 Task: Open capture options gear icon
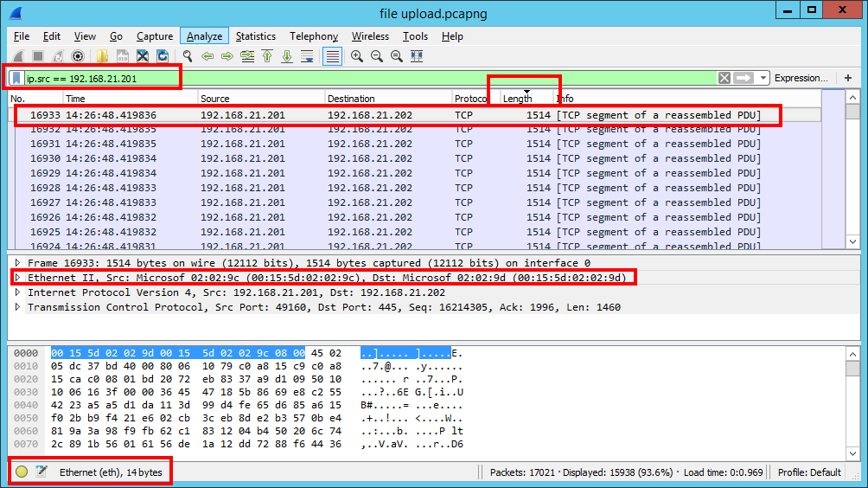click(78, 56)
